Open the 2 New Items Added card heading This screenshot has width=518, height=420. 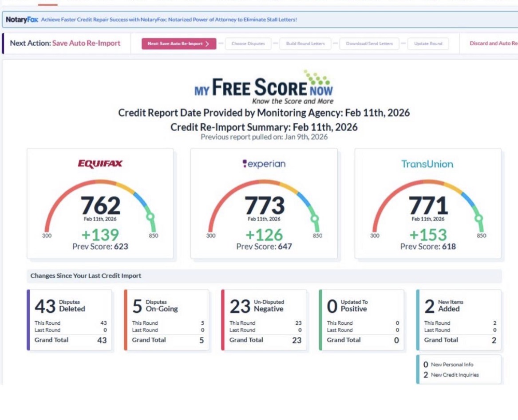tap(444, 306)
